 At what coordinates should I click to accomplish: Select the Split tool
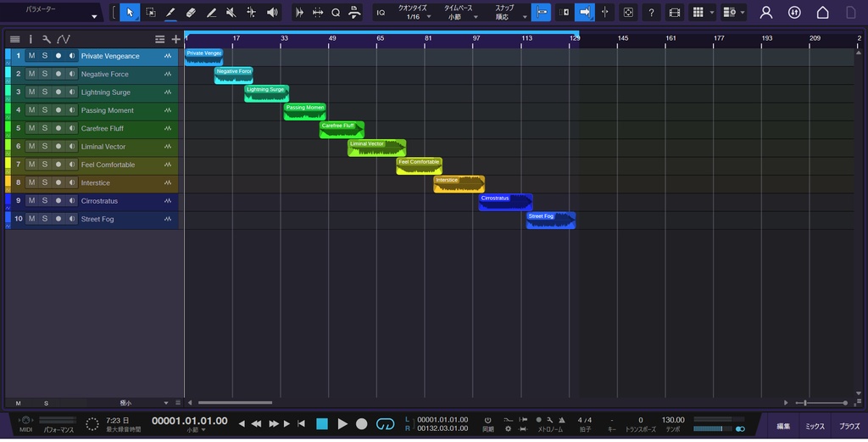pos(170,12)
